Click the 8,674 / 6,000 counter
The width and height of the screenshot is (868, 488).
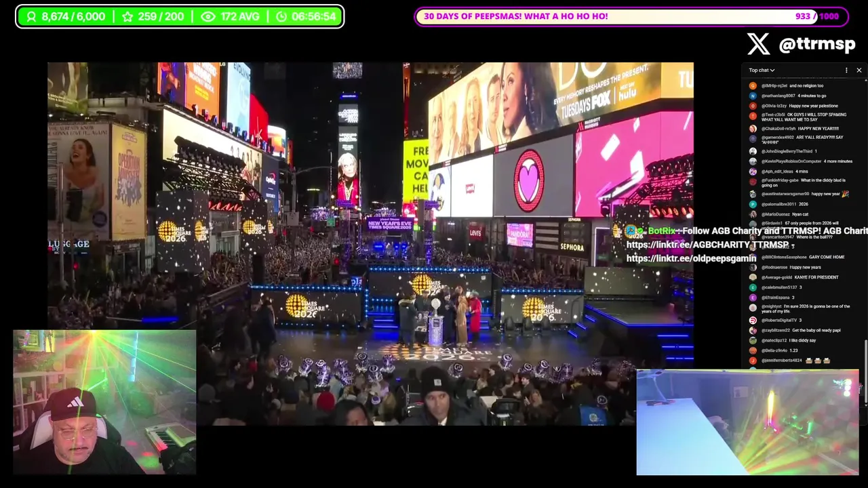pos(73,16)
